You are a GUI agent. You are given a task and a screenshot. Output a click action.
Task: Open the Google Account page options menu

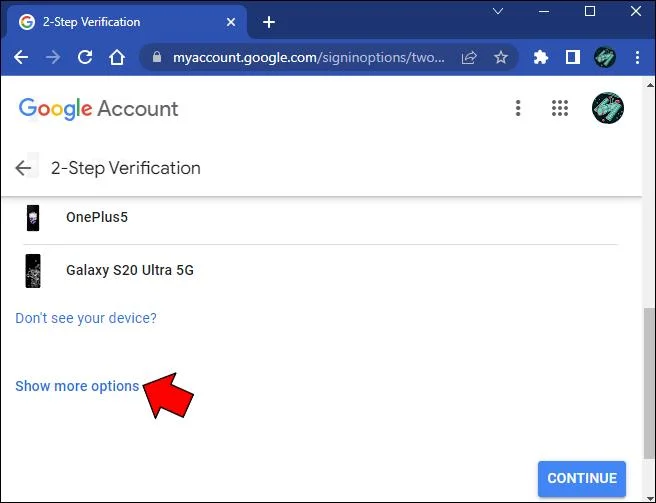[x=518, y=108]
